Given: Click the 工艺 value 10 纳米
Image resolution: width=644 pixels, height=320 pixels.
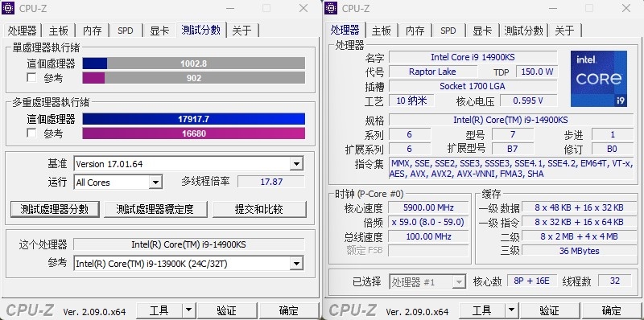Looking at the screenshot, I should click(411, 101).
